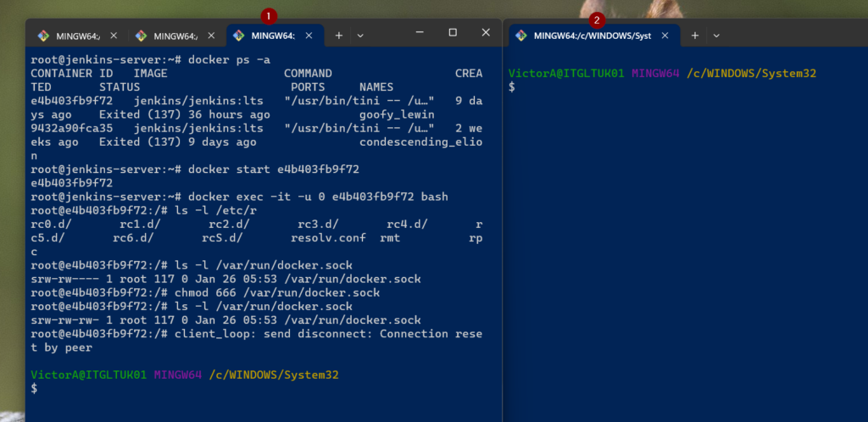
Task: Click the Git Bash icon on the active left-window tab
Action: (x=238, y=36)
